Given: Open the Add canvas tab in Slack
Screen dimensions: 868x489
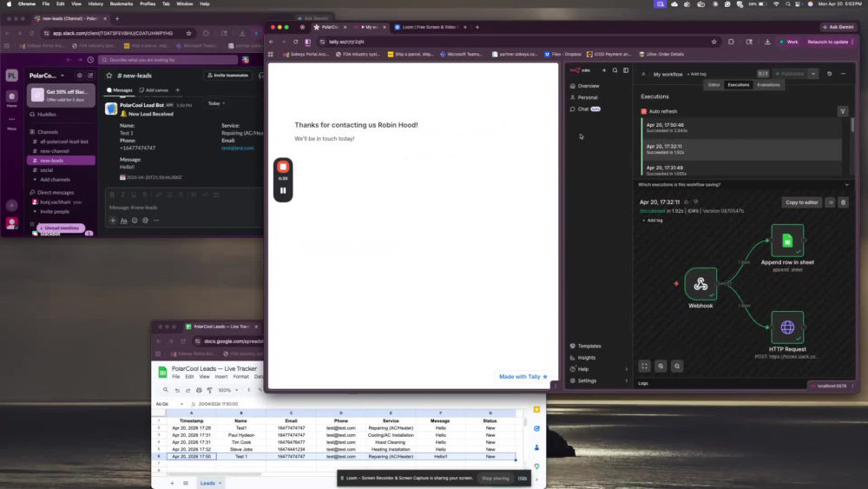Looking at the screenshot, I should (154, 89).
